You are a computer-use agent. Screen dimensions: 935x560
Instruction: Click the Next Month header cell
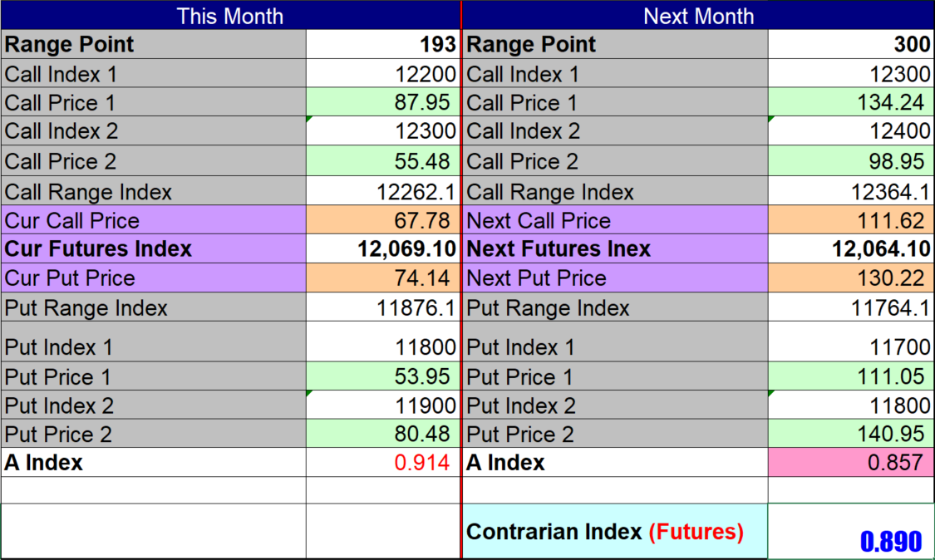[x=698, y=16]
